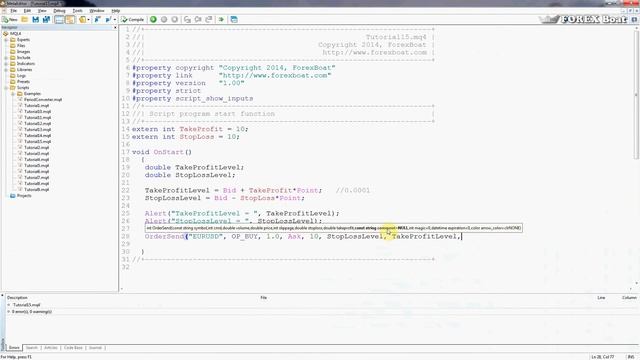This screenshot has height=360, width=640.
Task: Select the Tutorial15.mq4 row in Errors
Action: coord(27,305)
